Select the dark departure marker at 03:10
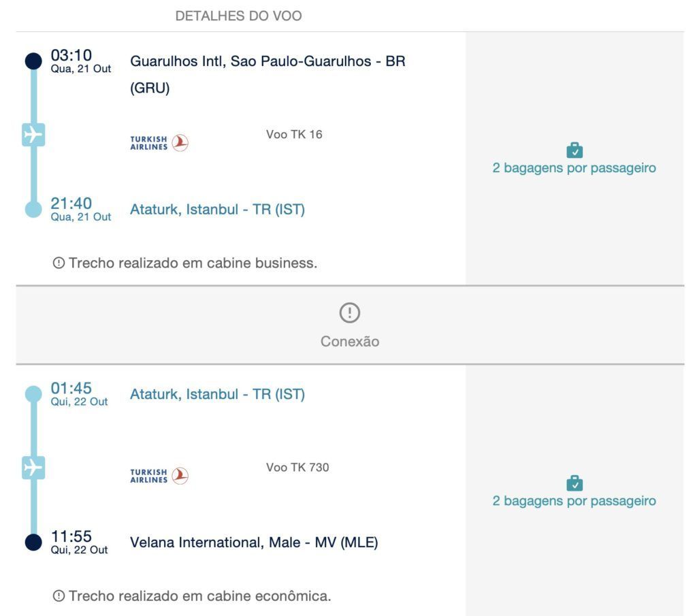The image size is (697, 616). [33, 61]
